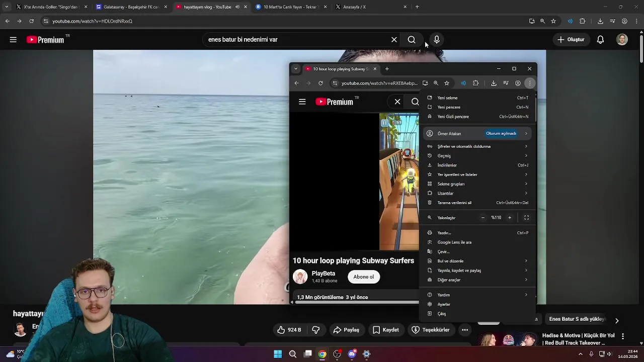Dislike the hayattayım vlog video

point(316,330)
